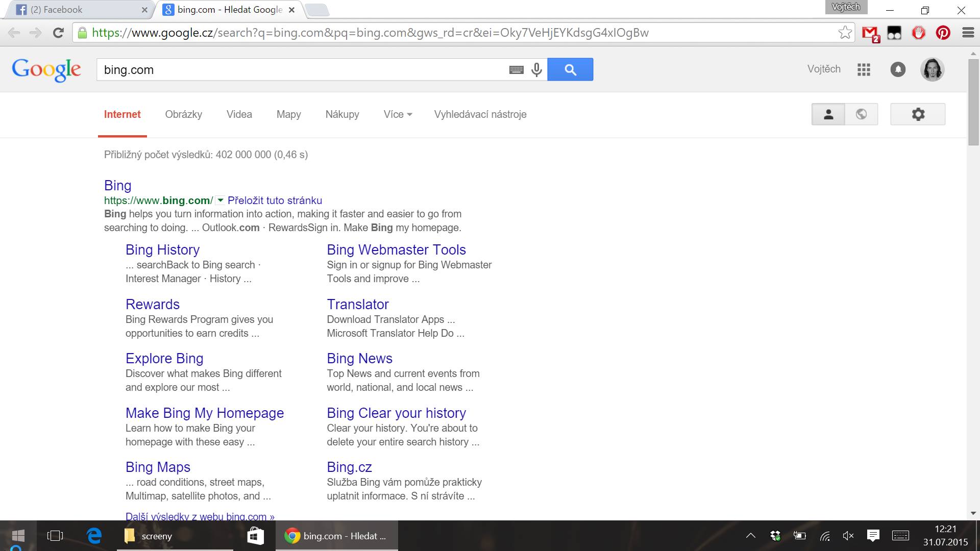The height and width of the screenshot is (551, 980).
Task: Click the voice search microphone icon
Action: point(536,69)
